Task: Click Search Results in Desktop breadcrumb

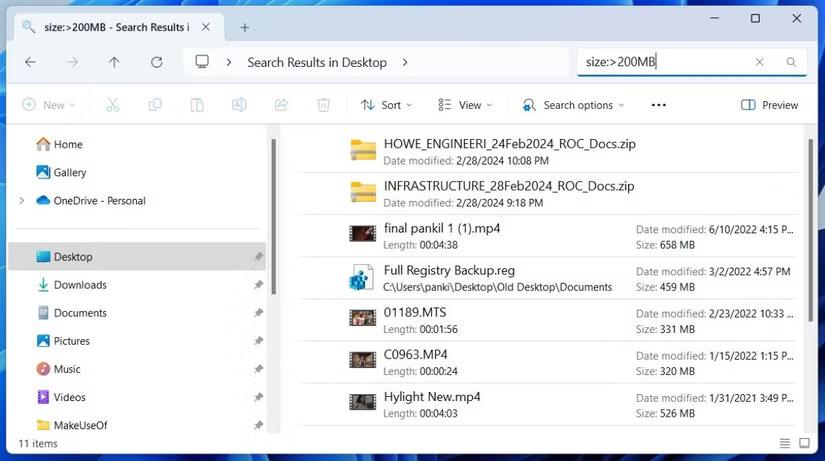Action: (316, 62)
